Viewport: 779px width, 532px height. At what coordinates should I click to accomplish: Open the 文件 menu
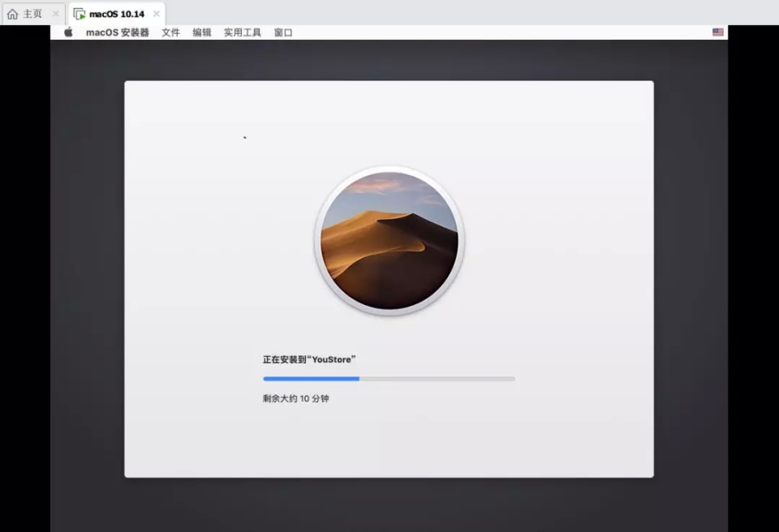pos(170,32)
